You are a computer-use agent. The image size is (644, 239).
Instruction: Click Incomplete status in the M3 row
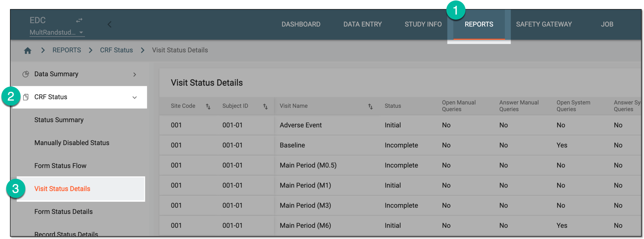pyautogui.click(x=401, y=206)
